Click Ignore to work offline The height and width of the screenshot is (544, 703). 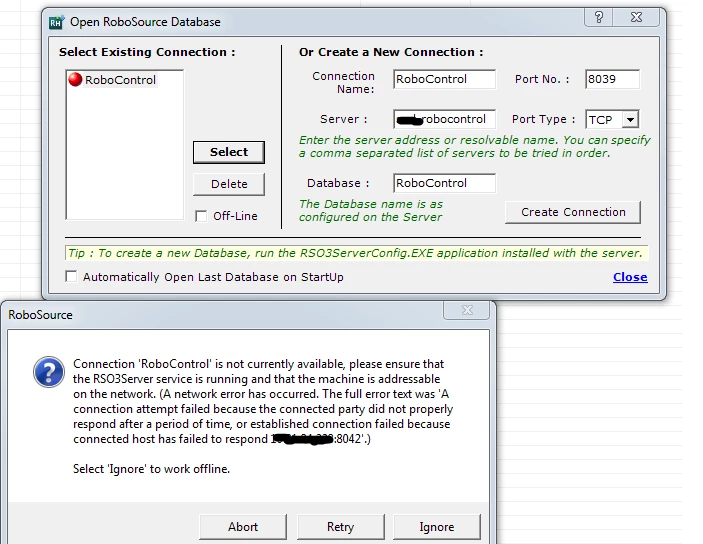(x=437, y=527)
